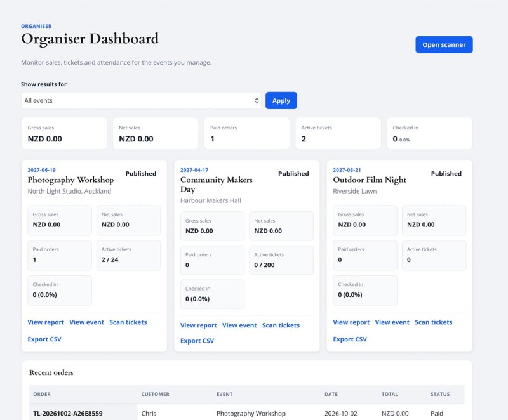Viewport: 508px width, 420px height.
Task: Click the CUSTOMER column header
Action: (x=155, y=394)
